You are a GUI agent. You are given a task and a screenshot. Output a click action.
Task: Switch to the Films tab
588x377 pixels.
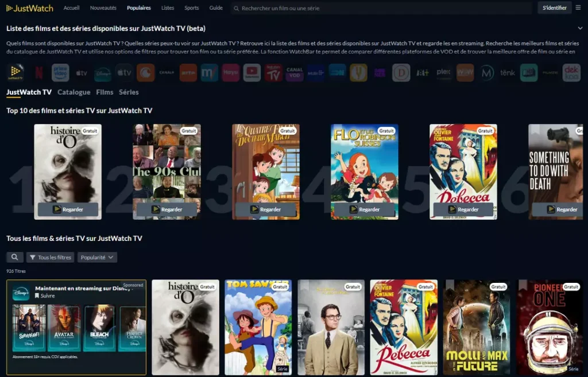click(105, 92)
